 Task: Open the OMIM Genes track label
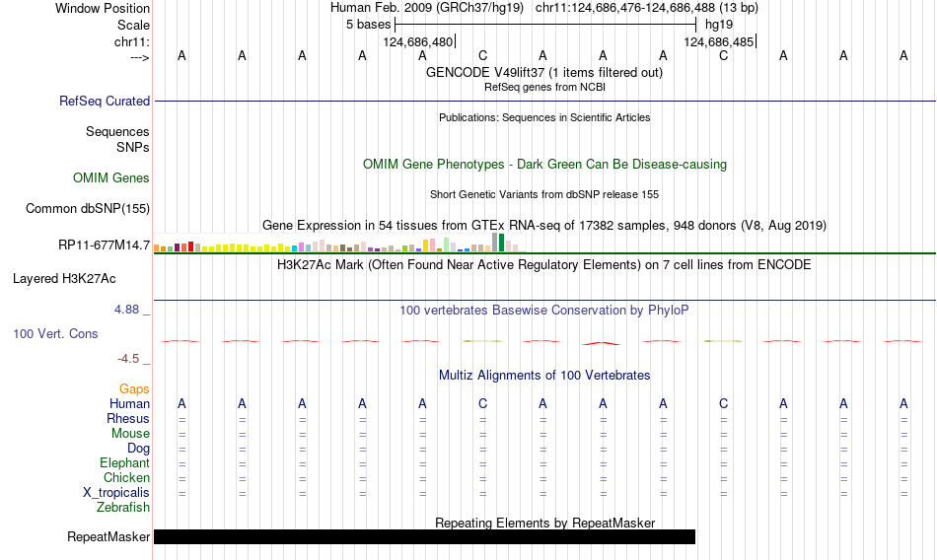pos(111,178)
